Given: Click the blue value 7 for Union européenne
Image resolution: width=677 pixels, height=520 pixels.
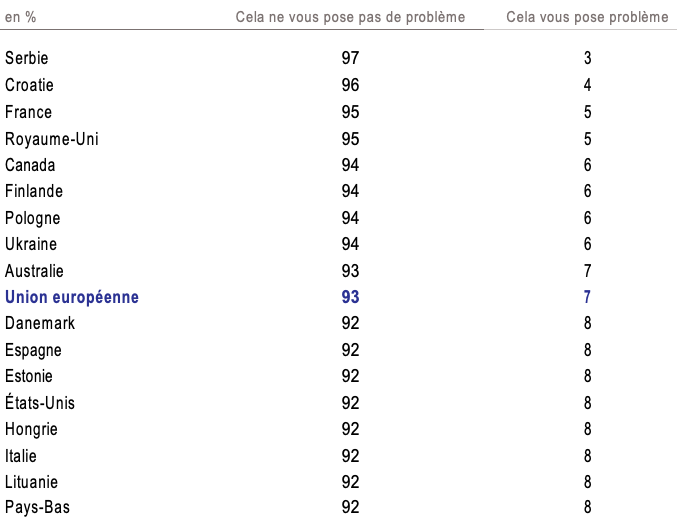Looking at the screenshot, I should pos(588,297).
